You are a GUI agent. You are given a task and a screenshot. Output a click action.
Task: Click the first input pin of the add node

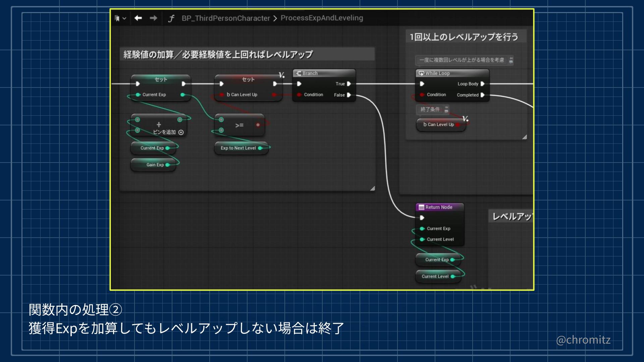tap(138, 120)
